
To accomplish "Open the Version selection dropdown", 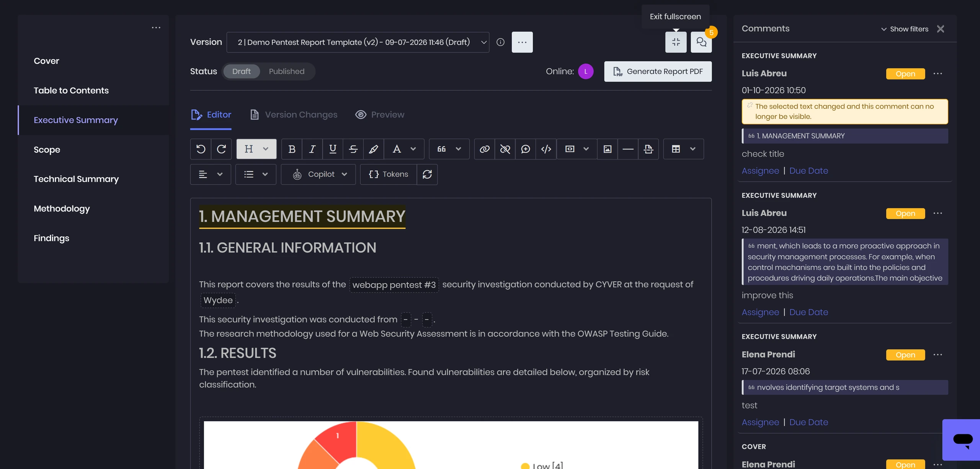I will 358,42.
